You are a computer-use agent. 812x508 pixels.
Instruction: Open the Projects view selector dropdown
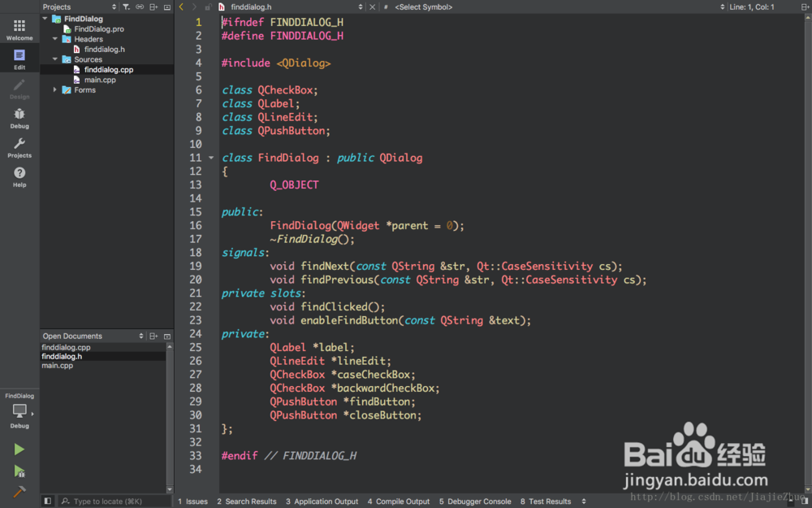click(x=114, y=7)
